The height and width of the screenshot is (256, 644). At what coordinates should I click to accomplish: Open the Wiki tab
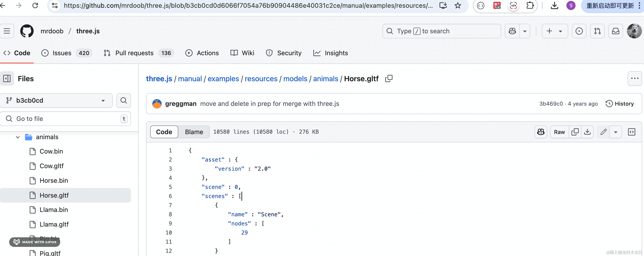pyautogui.click(x=242, y=53)
